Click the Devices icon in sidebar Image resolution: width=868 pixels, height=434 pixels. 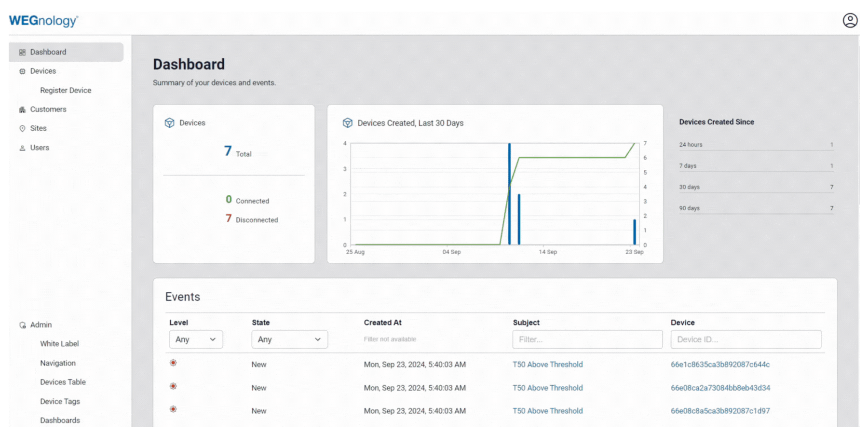tap(22, 71)
